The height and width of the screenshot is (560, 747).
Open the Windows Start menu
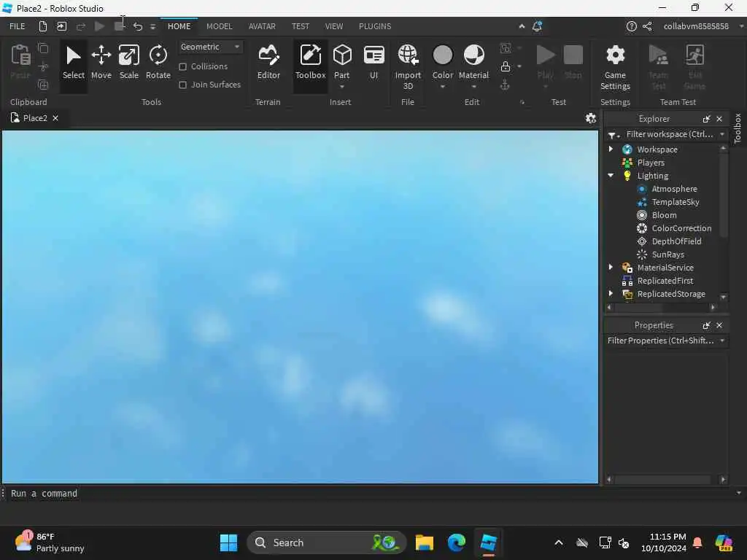point(228,542)
